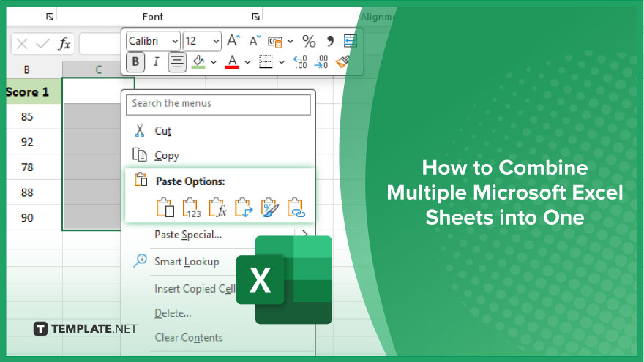Select cell containing 92
The width and height of the screenshot is (644, 362).
click(34, 142)
